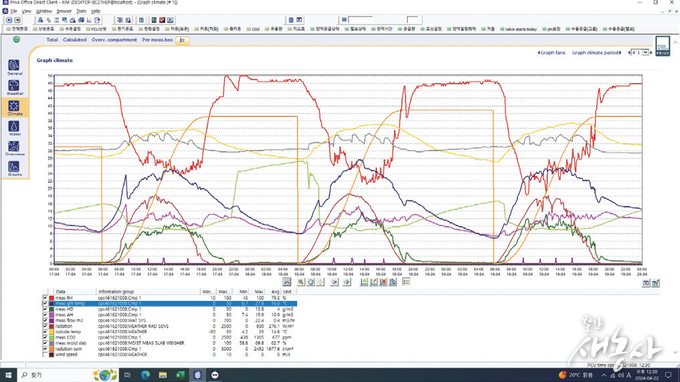Click the Priva logo icon
The image size is (680, 382).
(x=663, y=46)
